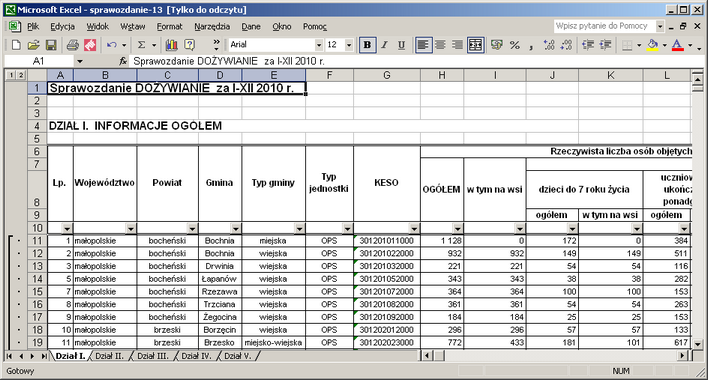Toggle Bold formatting button
The width and height of the screenshot is (708, 380).
[367, 45]
